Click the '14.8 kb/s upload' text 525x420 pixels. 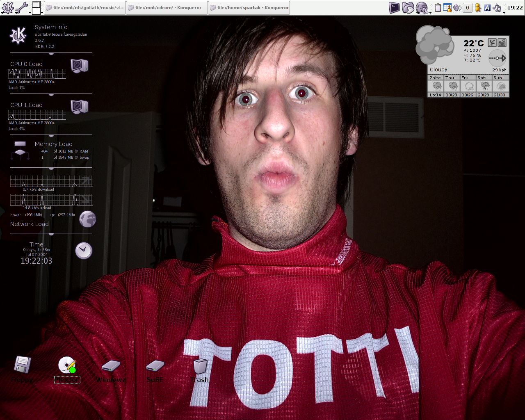(x=37, y=208)
